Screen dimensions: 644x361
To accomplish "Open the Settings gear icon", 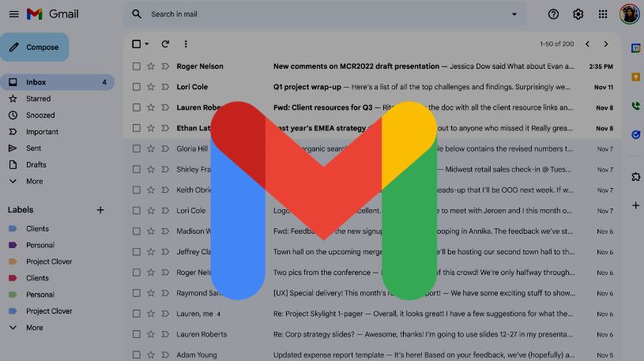I will pyautogui.click(x=578, y=14).
